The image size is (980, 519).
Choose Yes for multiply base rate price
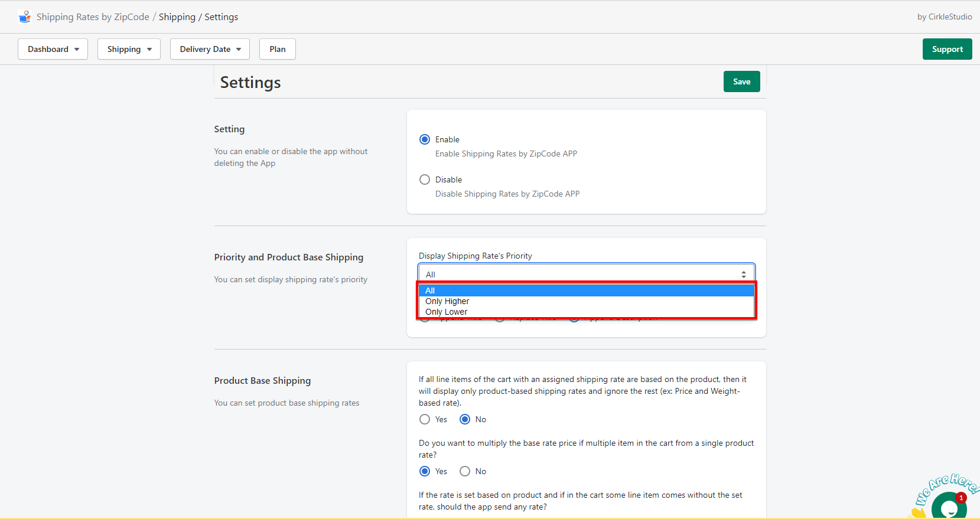pyautogui.click(x=425, y=471)
